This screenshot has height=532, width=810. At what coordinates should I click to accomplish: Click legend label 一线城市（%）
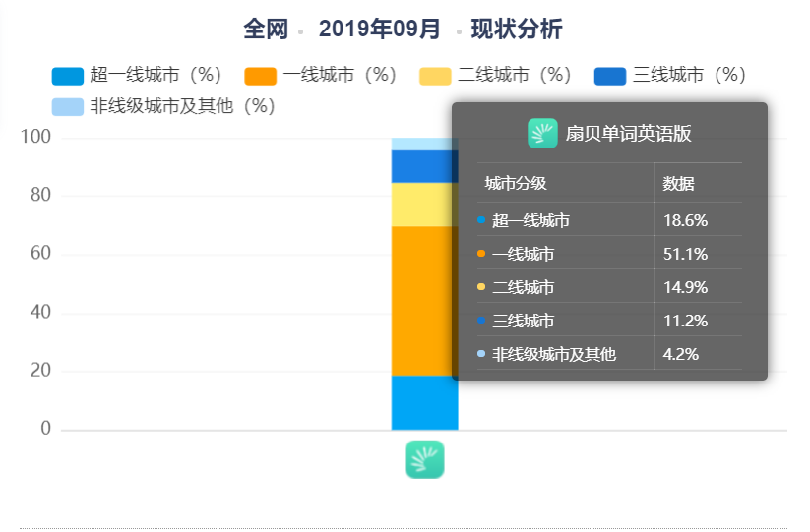tap(340, 75)
